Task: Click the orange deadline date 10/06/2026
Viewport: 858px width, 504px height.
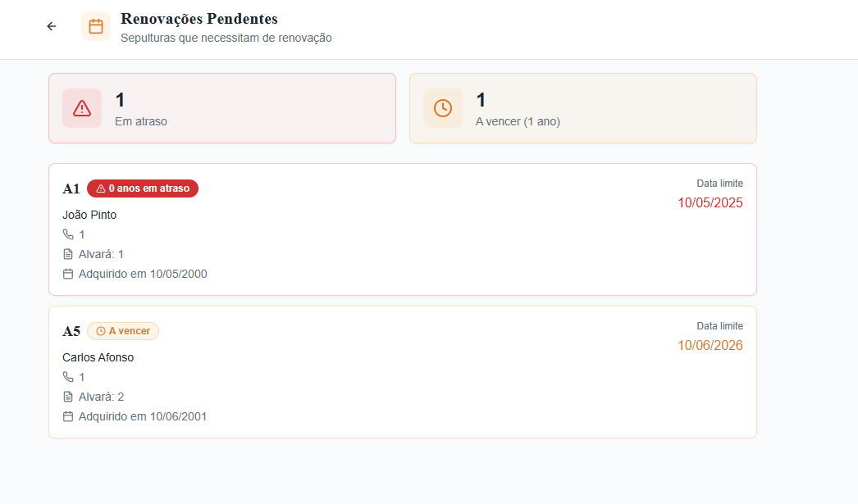Action: click(710, 346)
